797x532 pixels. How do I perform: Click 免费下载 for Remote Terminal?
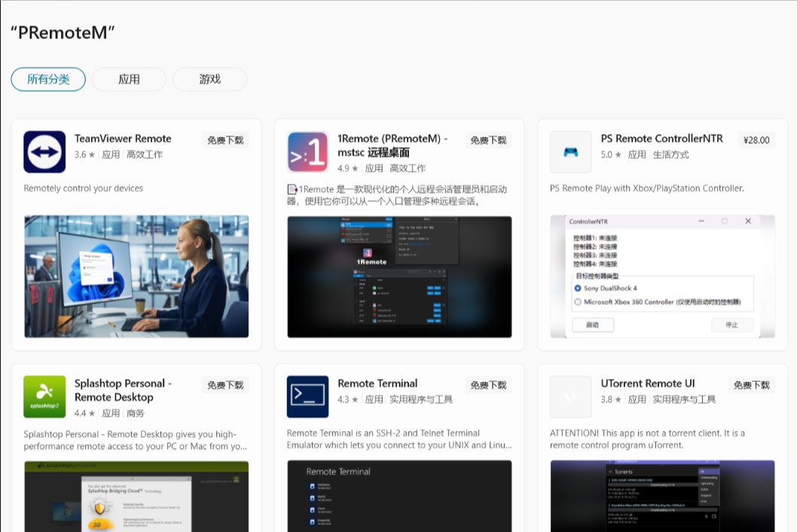[x=487, y=384]
